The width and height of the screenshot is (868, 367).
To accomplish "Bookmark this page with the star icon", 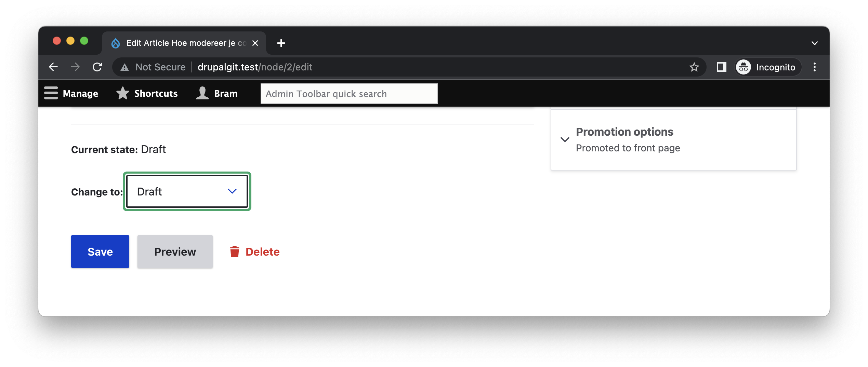I will [694, 67].
